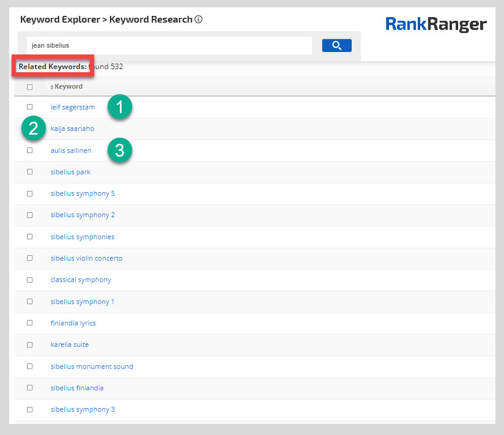This screenshot has width=504, height=435.
Task: Open the sibelius monument sound link
Action: 92,366
